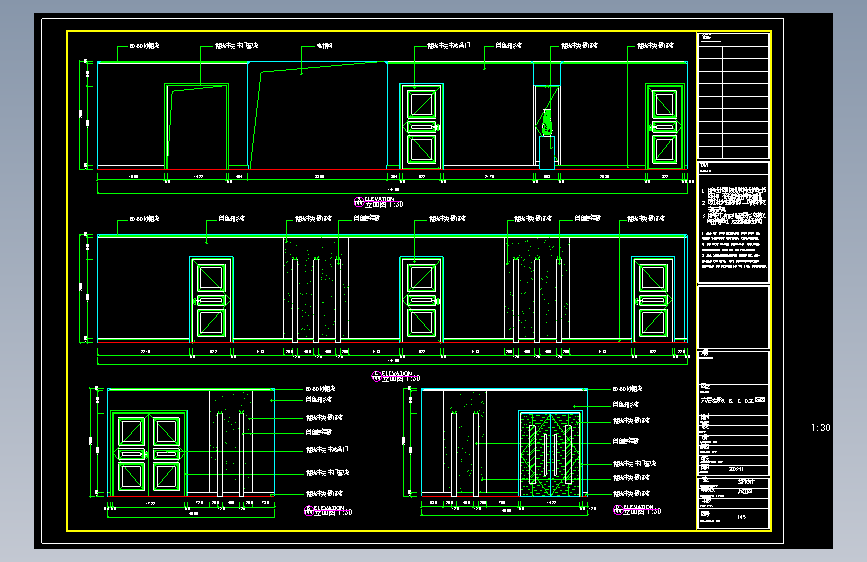Select the center door in the middle elevation

pyautogui.click(x=421, y=299)
